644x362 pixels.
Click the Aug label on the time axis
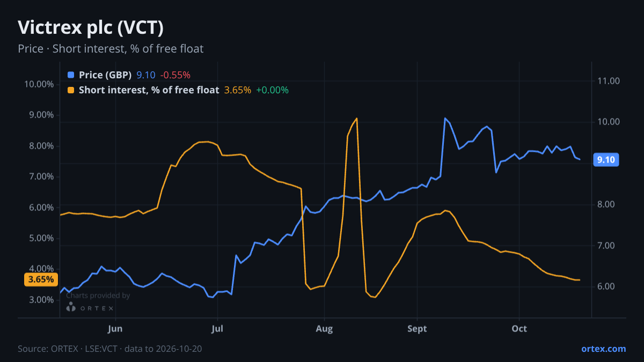[324, 328]
